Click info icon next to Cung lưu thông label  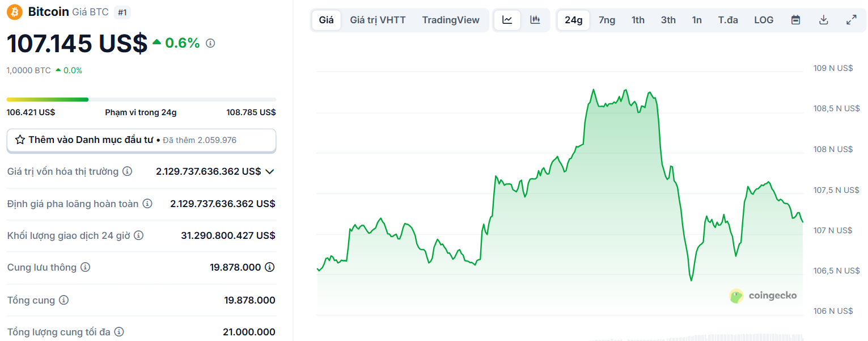point(85,267)
